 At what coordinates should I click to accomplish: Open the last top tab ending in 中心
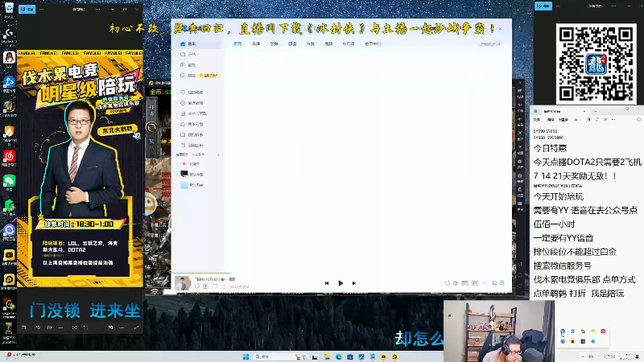[373, 43]
